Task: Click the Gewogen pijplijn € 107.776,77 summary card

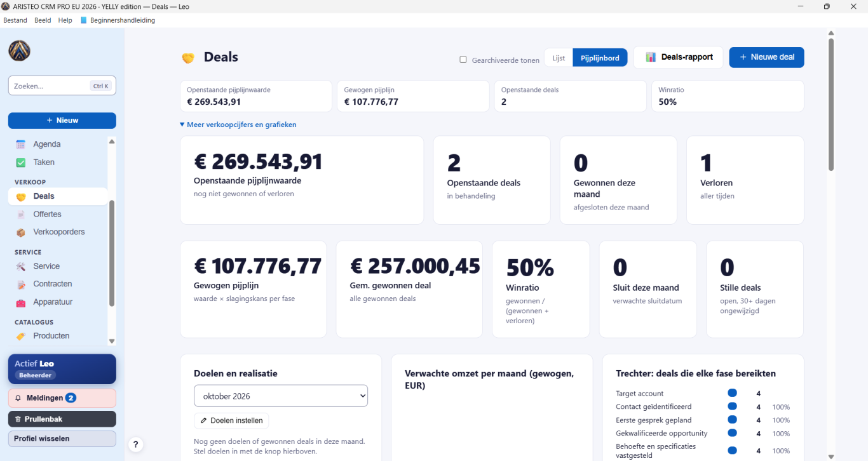Action: (x=413, y=96)
